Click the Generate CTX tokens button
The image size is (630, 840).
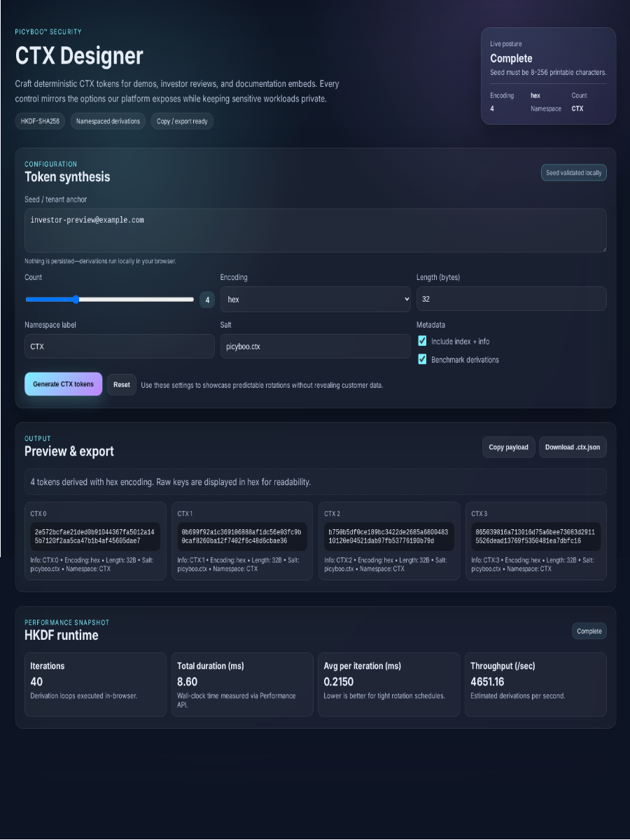(x=63, y=384)
